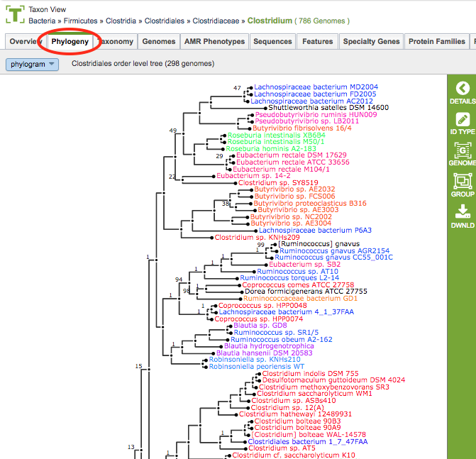Open the Protein Families tab
The image size is (476, 459).
436,41
